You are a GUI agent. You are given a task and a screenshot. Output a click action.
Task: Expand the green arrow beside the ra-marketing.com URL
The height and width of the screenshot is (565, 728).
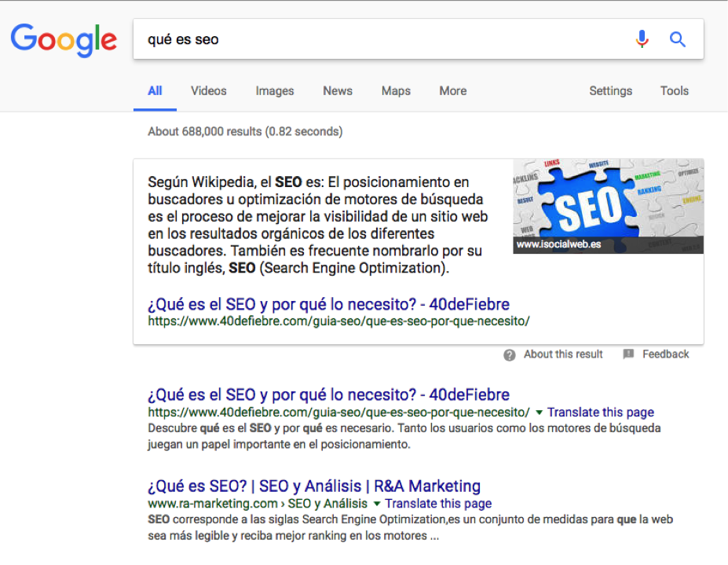(377, 504)
